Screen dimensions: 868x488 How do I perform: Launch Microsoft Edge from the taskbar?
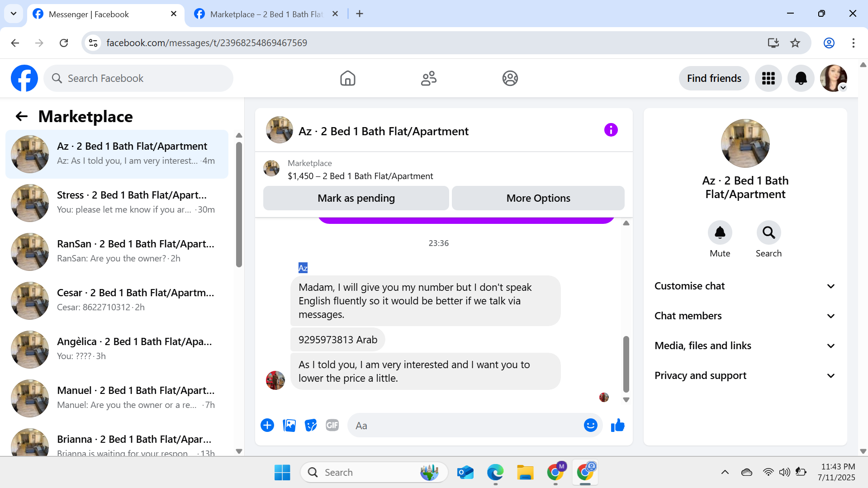pos(495,472)
